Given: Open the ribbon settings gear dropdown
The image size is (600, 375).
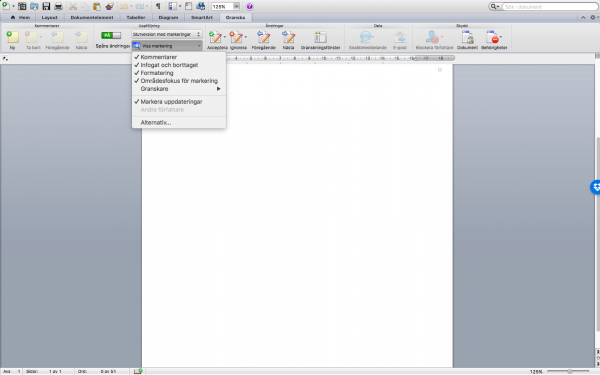Looking at the screenshot, I should point(593,18).
